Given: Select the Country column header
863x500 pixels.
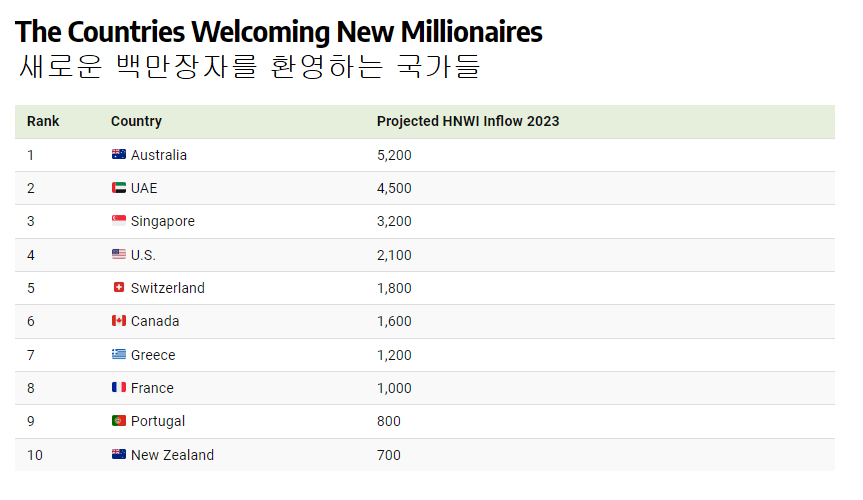Looking at the screenshot, I should 136,121.
